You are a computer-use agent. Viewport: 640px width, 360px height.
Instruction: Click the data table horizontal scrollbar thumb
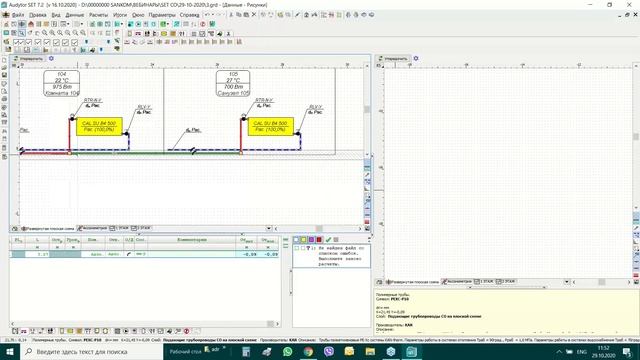(x=270, y=324)
